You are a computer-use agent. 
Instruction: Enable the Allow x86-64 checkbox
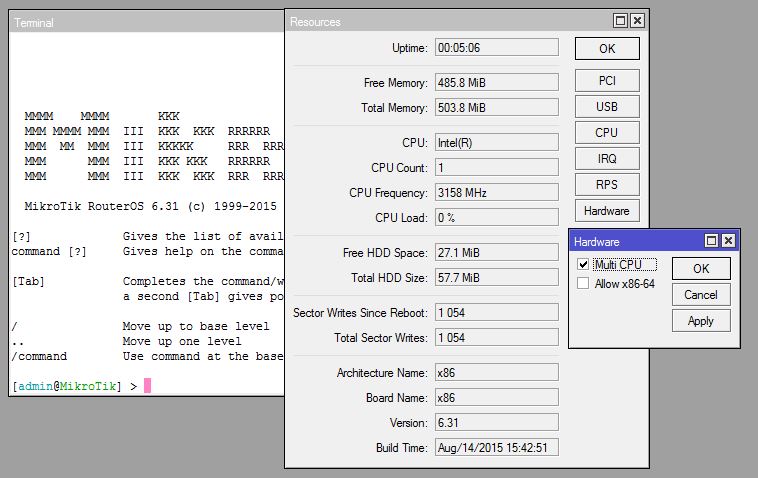coord(584,285)
